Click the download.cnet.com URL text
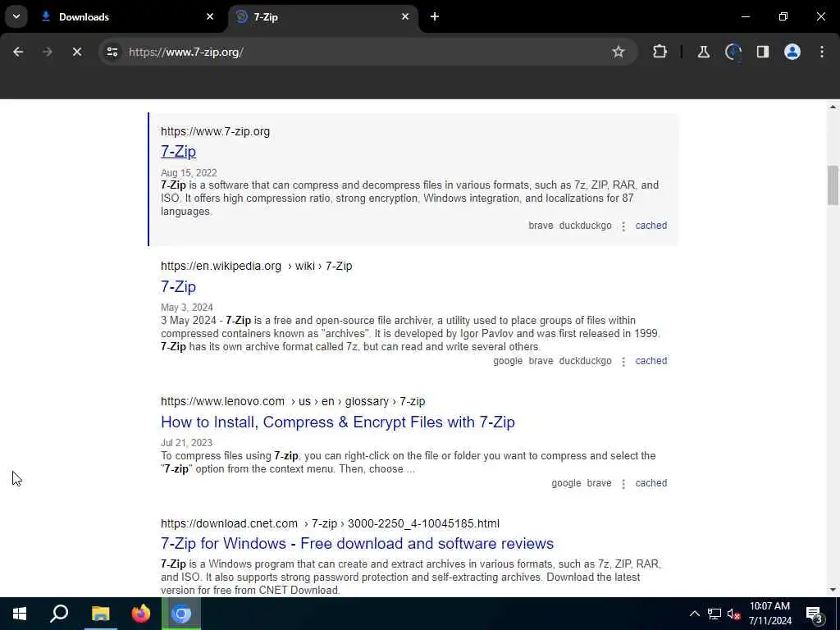This screenshot has height=630, width=840. pyautogui.click(x=330, y=524)
